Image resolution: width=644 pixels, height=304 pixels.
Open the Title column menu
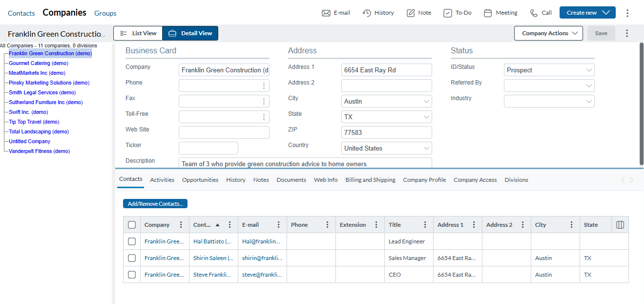[x=425, y=225]
